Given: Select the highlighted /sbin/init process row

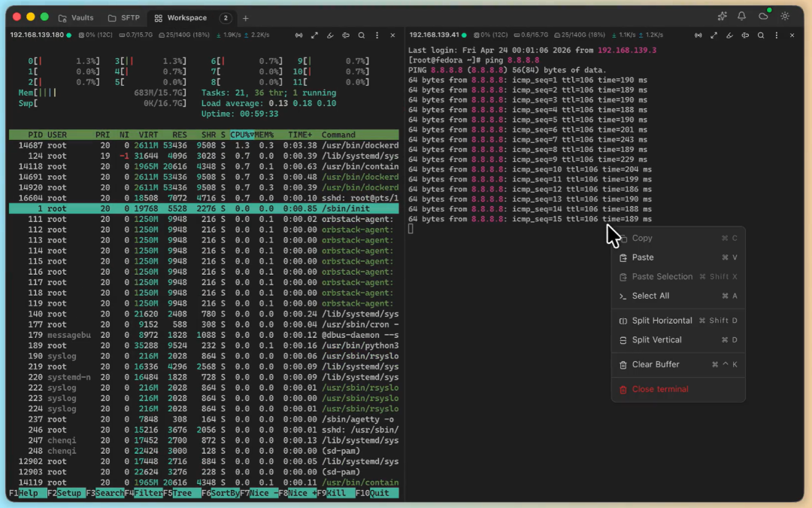Looking at the screenshot, I should click(x=204, y=208).
